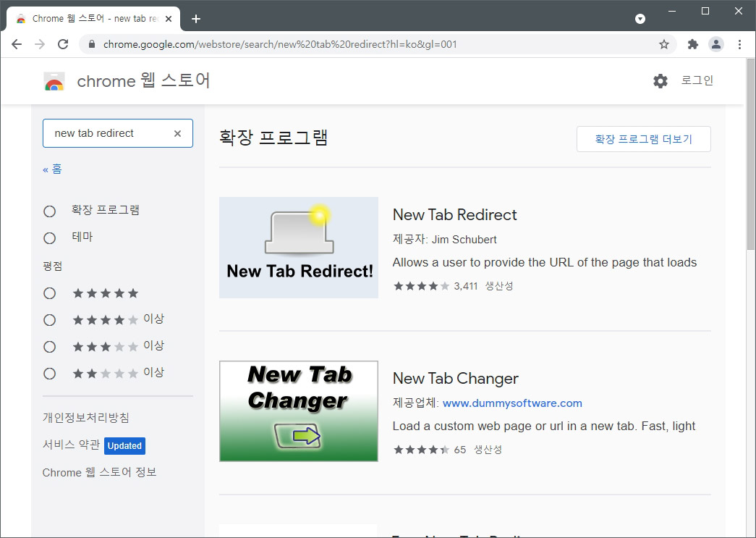Open the 개인정보처리방침 link
Viewport: 756px width, 538px height.
[86, 417]
